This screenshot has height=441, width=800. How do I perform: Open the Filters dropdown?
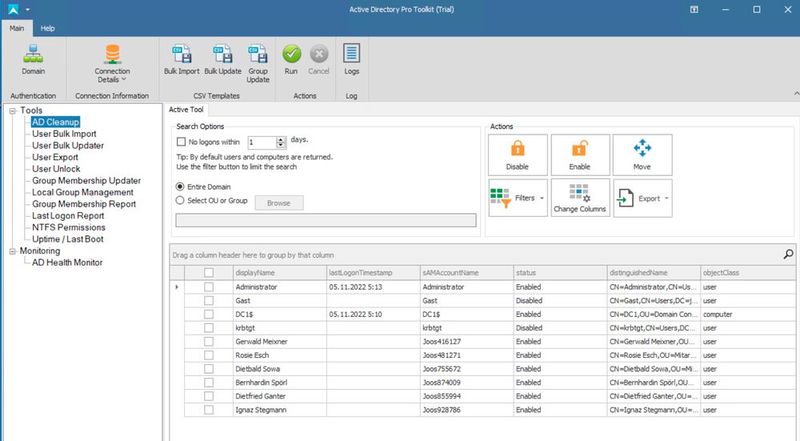517,198
